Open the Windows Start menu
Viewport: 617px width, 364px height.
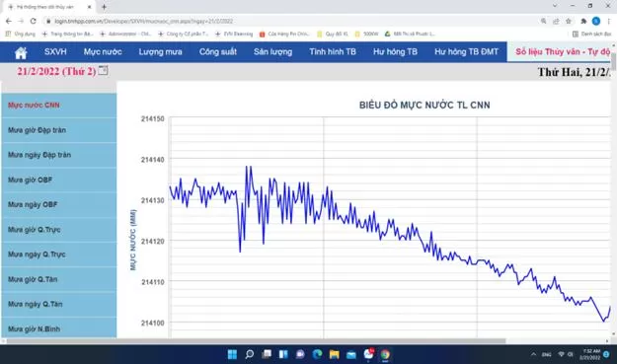(232, 354)
